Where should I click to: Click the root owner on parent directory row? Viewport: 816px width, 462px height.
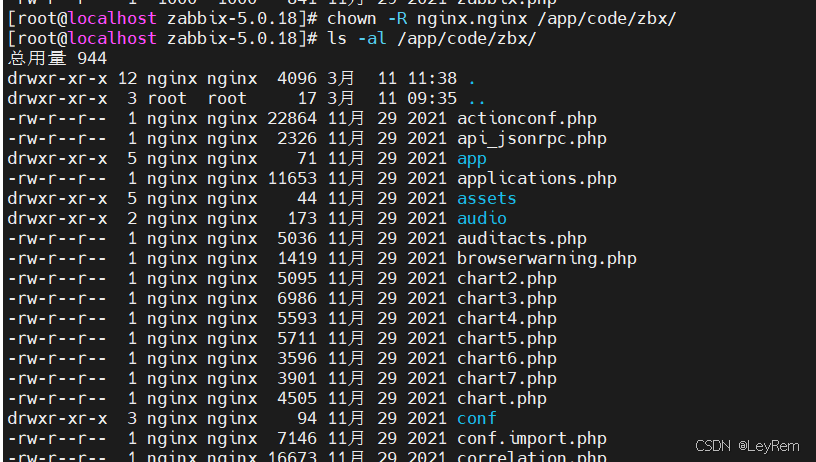click(x=167, y=98)
